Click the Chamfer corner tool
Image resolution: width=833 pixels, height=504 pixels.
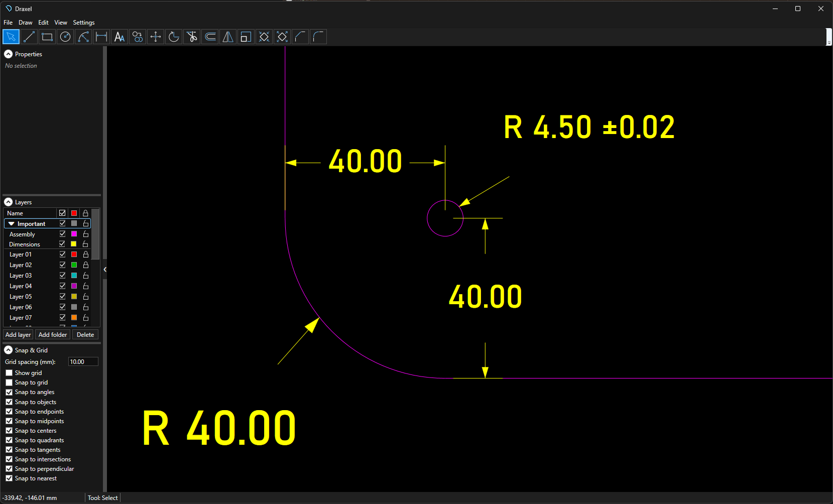coord(300,37)
